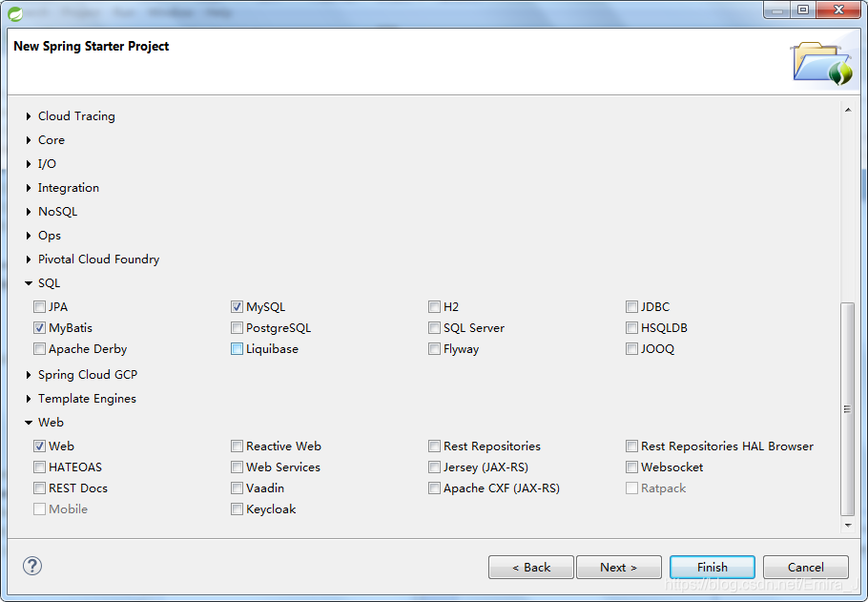Enable the JPA checkbox
868x602 pixels.
point(39,307)
